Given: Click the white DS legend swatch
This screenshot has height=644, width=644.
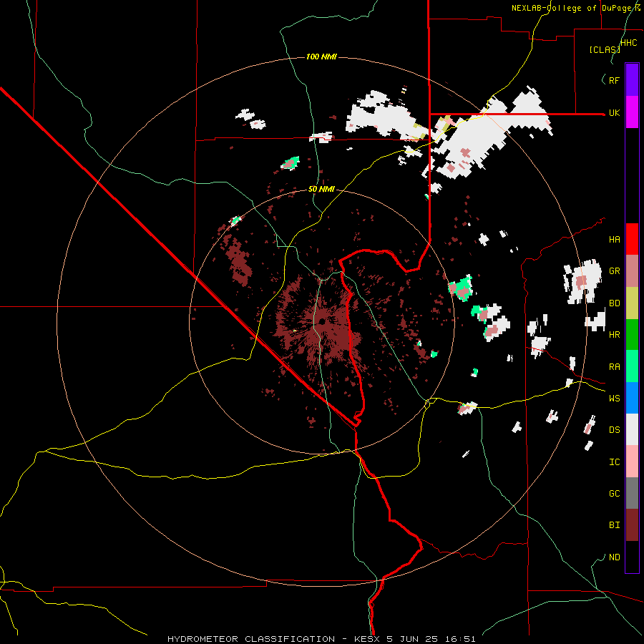Looking at the screenshot, I should click(x=632, y=429).
